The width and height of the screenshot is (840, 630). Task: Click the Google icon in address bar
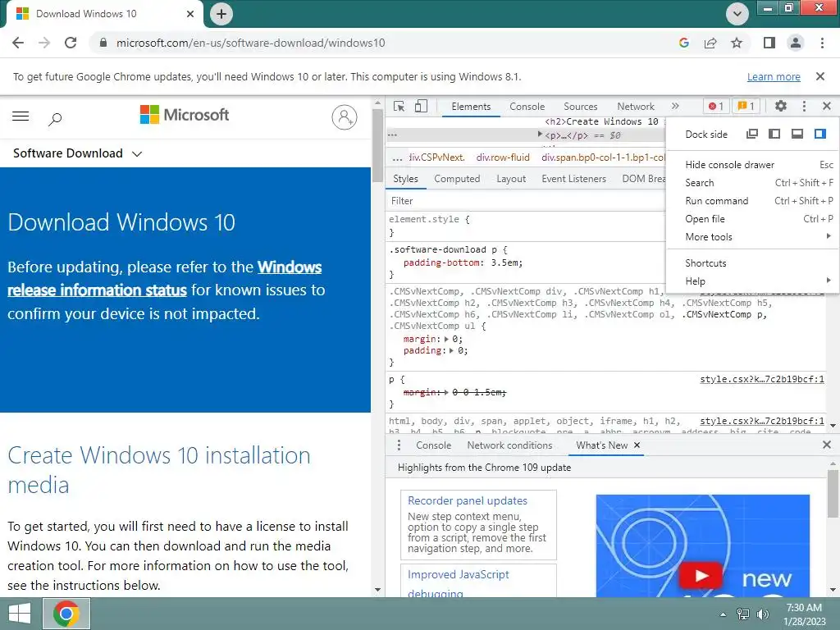point(683,43)
